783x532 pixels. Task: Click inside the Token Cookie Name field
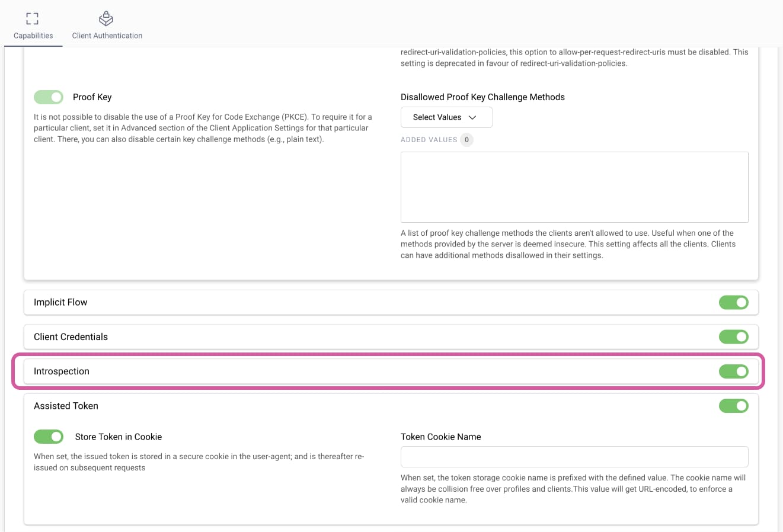574,457
